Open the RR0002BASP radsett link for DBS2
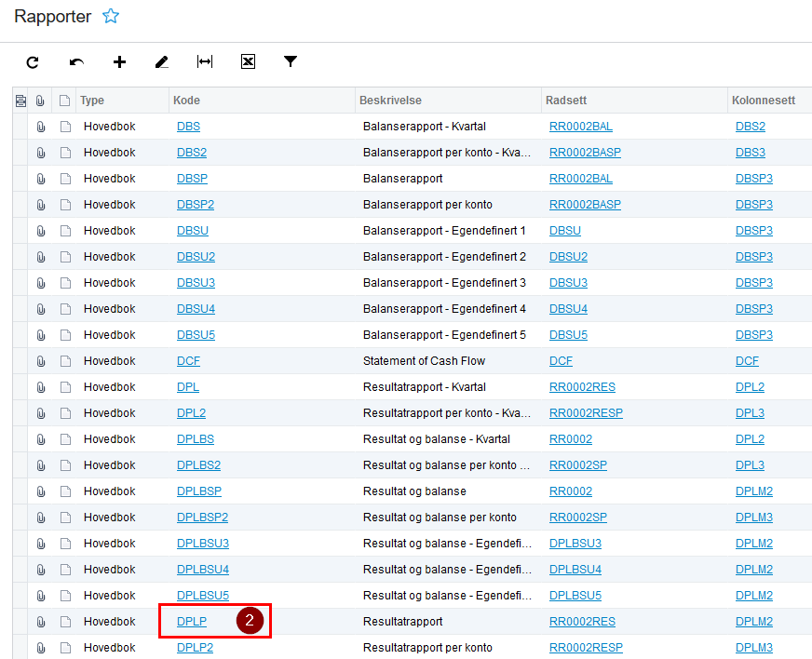Screen dimensions: 812x659 [585, 153]
